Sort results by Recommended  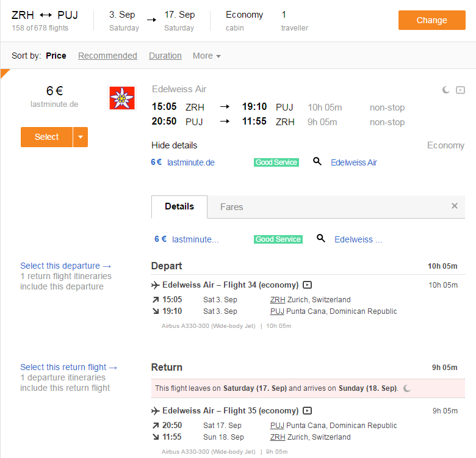107,56
